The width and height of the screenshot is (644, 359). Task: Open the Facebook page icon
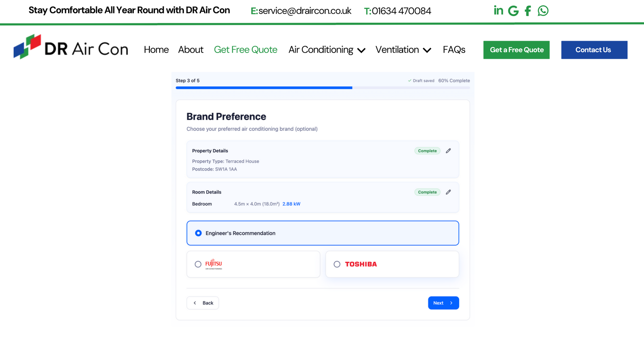[528, 11]
